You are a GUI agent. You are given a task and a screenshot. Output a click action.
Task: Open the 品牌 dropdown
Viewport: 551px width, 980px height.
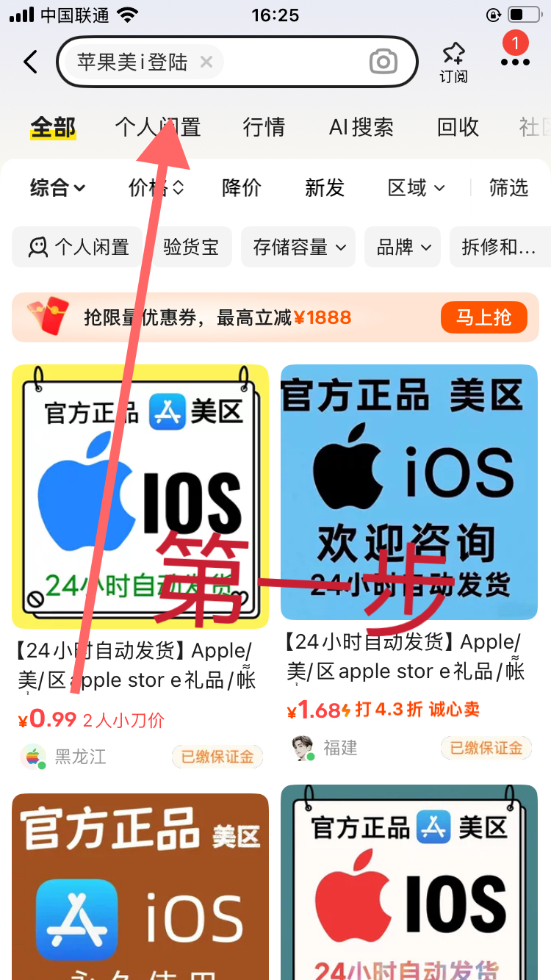coord(403,247)
